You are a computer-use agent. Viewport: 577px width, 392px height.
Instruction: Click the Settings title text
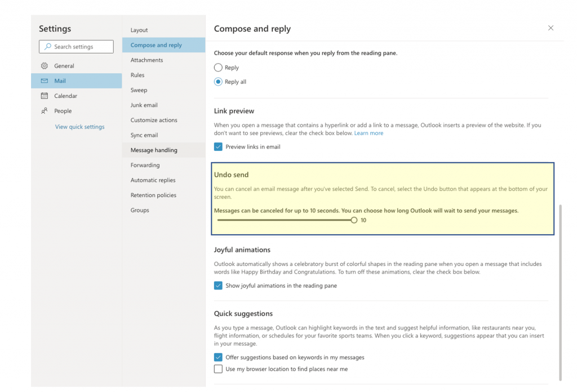pyautogui.click(x=55, y=29)
